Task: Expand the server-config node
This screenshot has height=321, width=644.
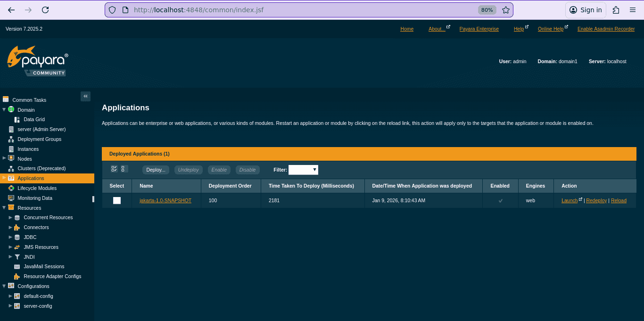Action: click(x=11, y=306)
